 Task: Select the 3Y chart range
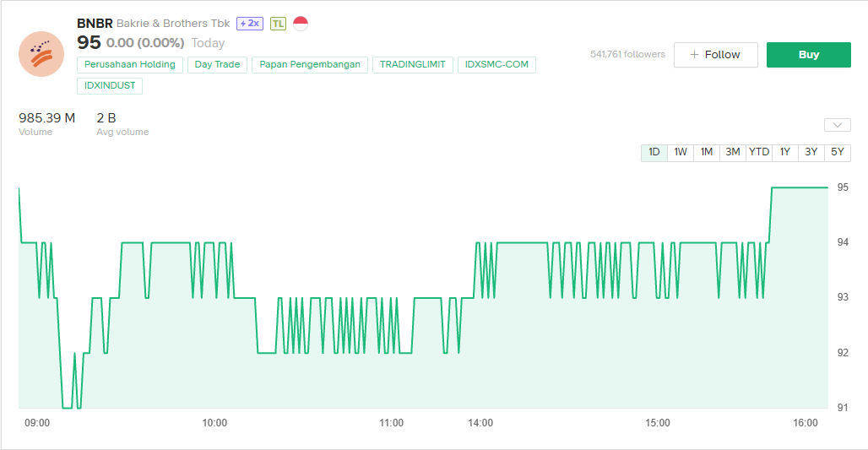coord(811,152)
